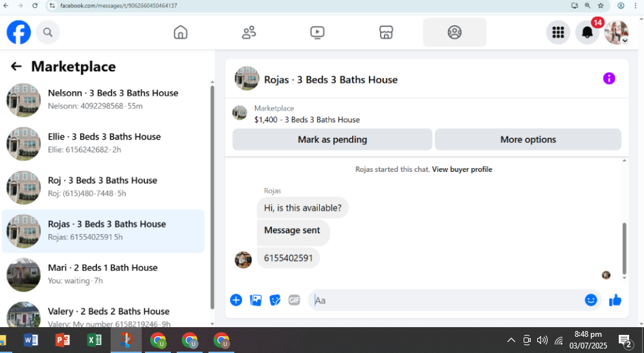This screenshot has width=644, height=353.
Task: Open conversation info purple icon
Action: click(x=609, y=78)
